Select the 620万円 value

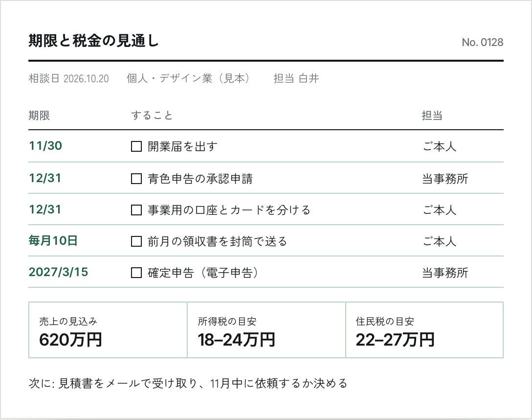click(70, 340)
